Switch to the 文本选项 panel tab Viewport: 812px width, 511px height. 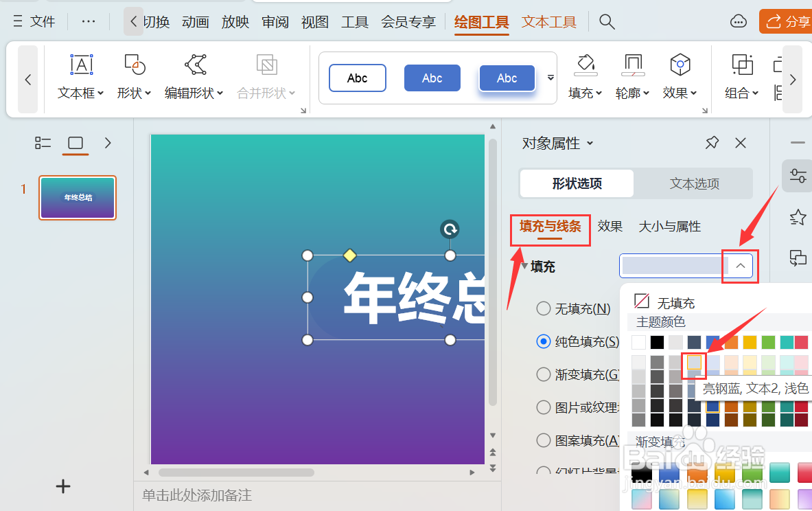click(694, 183)
